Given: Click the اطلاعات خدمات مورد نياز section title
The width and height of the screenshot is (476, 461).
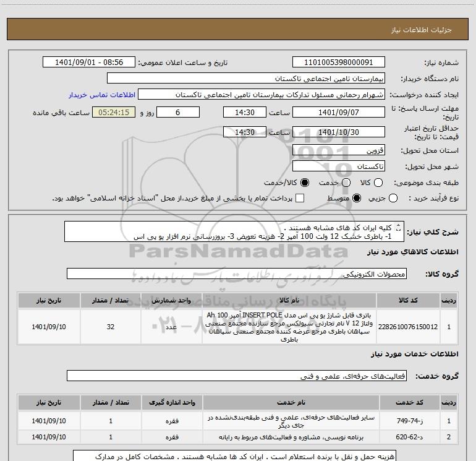Looking at the screenshot, I should [414, 354].
